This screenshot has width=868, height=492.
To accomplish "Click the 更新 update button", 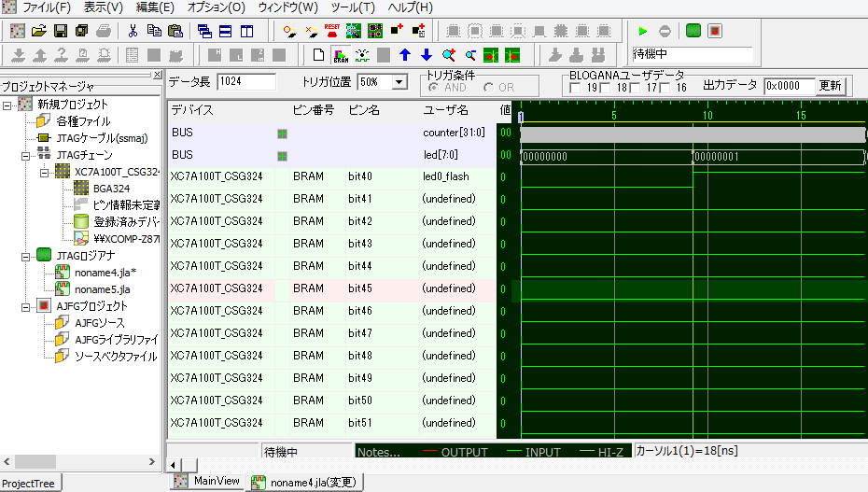I will click(x=830, y=86).
